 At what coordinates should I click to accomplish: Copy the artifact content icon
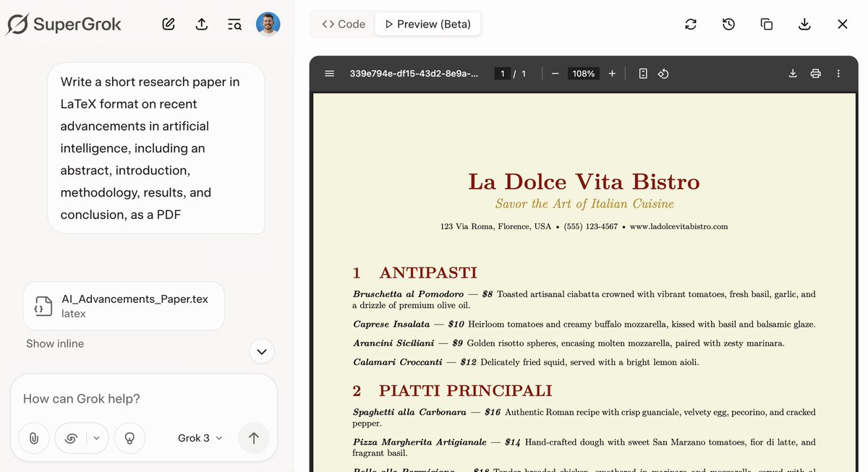(x=767, y=24)
